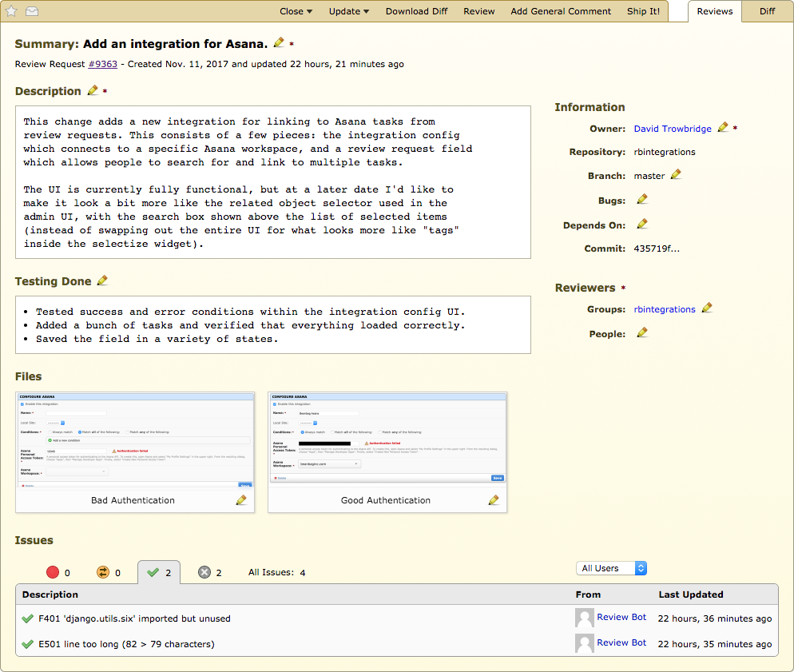Image resolution: width=794 pixels, height=672 pixels.
Task: Edit reviewer People pencil icon
Action: [x=642, y=332]
